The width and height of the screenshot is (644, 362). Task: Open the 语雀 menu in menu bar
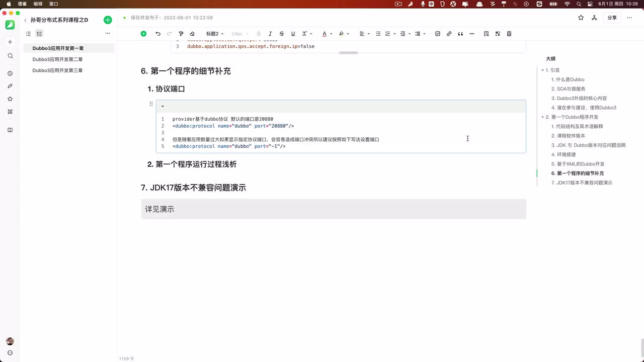click(22, 4)
